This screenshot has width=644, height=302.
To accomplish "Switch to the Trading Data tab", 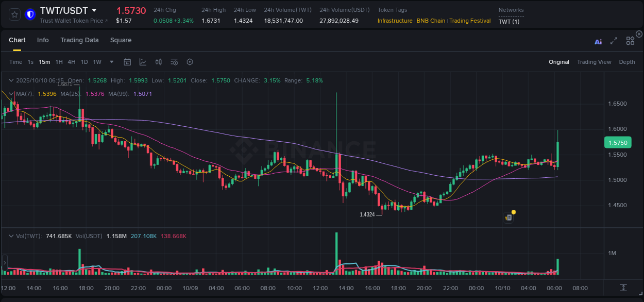I will [79, 40].
